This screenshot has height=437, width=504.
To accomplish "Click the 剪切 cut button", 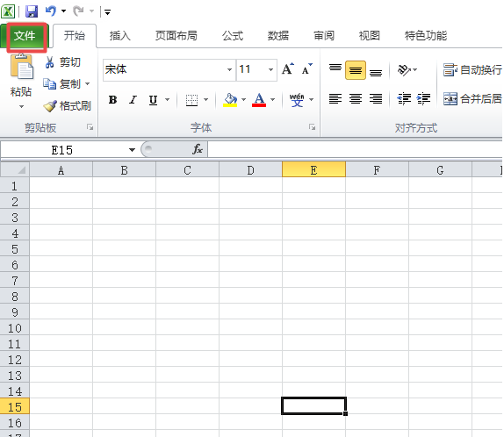I will 62,62.
